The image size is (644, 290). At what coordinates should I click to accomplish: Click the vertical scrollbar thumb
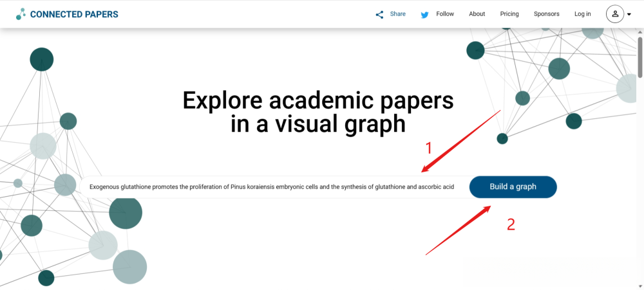point(639,57)
